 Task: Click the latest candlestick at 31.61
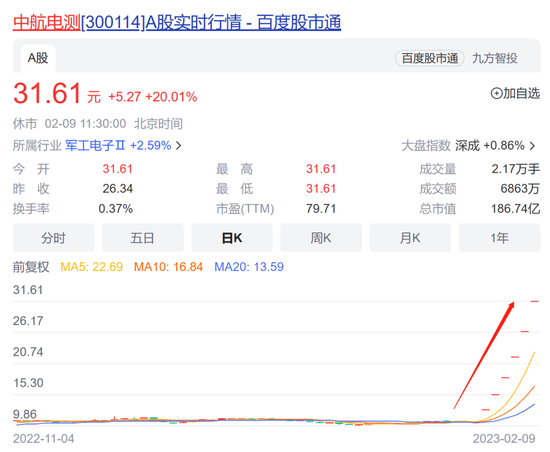[535, 301]
